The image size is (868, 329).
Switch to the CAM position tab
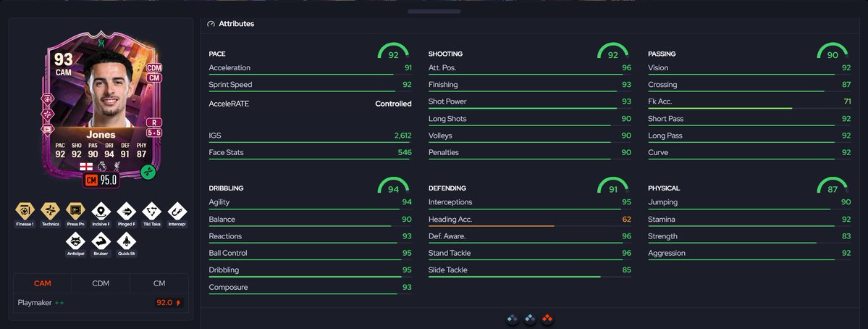(43, 283)
